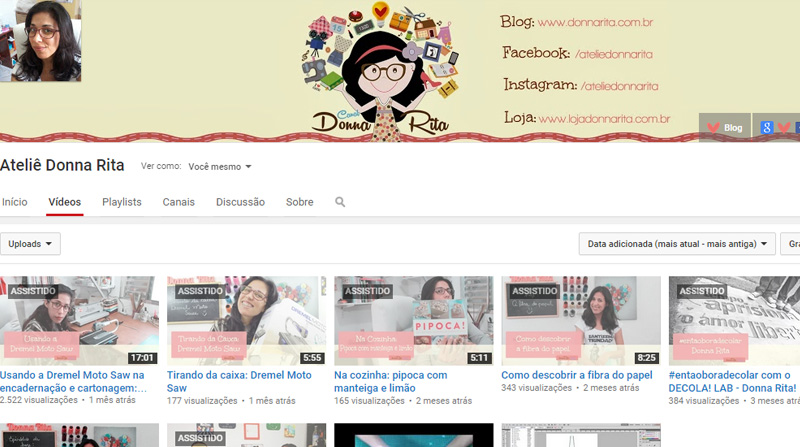Click the o amor liberta video thumbnail
The width and height of the screenshot is (800, 447).
coord(734,320)
